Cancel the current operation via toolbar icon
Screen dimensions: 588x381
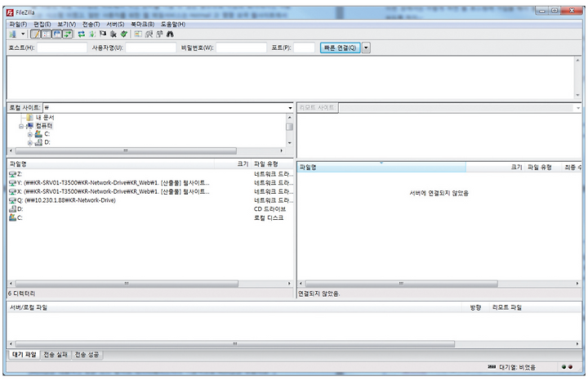click(103, 34)
